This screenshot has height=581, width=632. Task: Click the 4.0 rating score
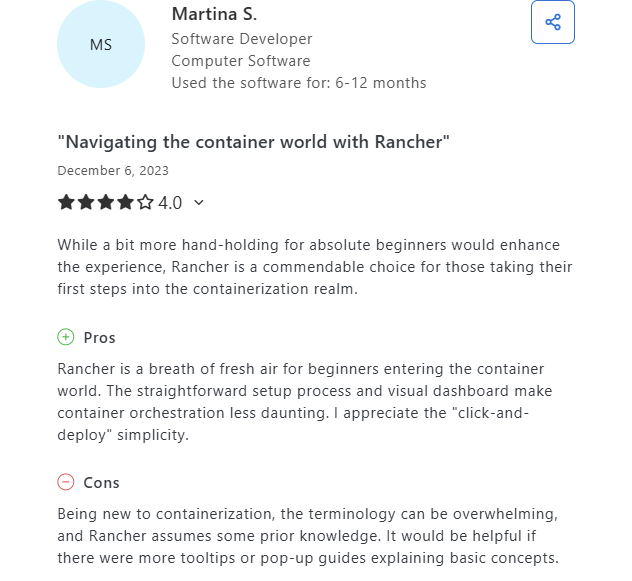[170, 202]
